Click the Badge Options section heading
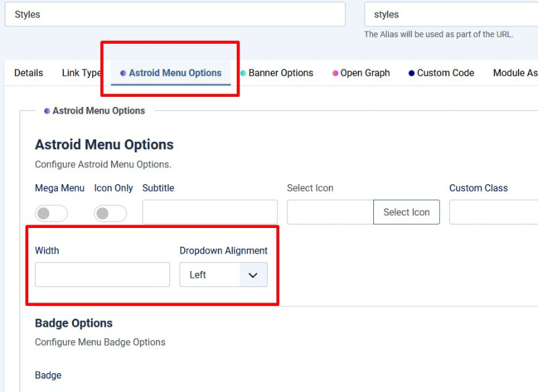This screenshot has height=392, width=538. 74,323
